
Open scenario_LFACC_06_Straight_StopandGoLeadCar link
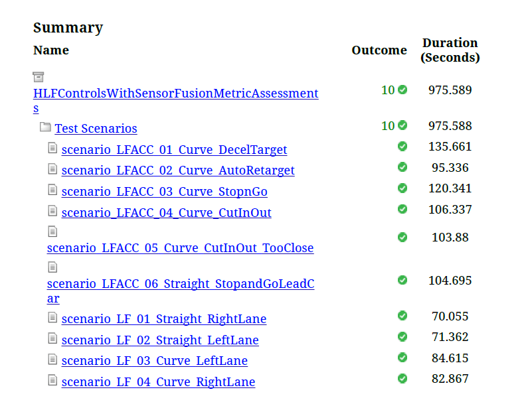[181, 284]
